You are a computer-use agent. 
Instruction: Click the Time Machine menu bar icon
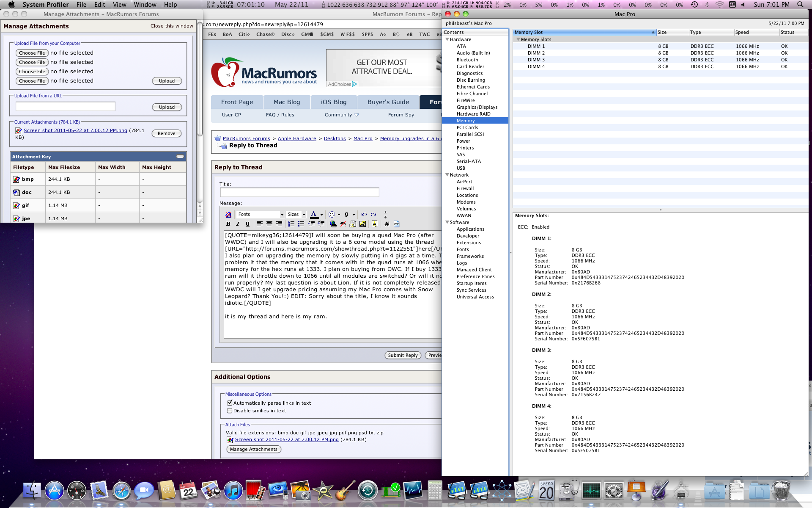(694, 4)
